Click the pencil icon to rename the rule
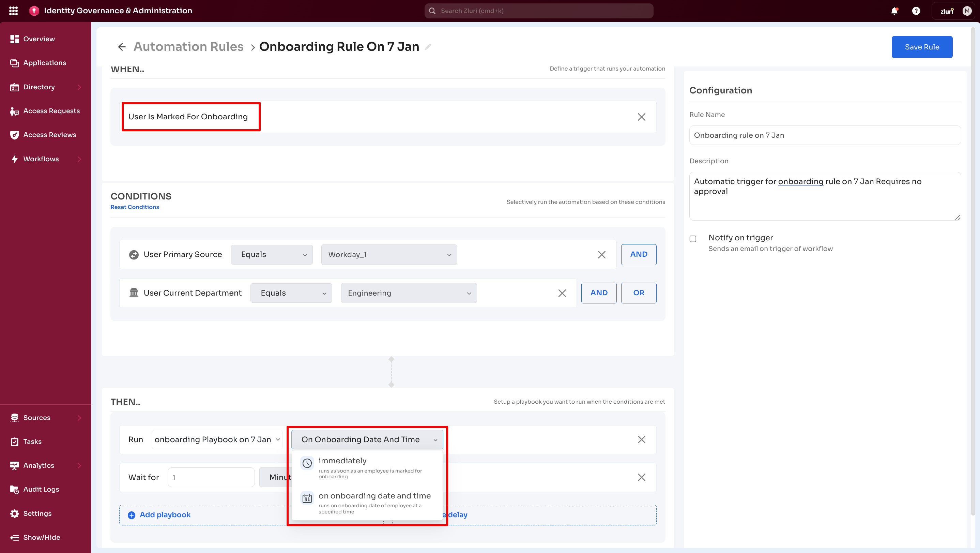Image resolution: width=980 pixels, height=553 pixels. pos(428,47)
